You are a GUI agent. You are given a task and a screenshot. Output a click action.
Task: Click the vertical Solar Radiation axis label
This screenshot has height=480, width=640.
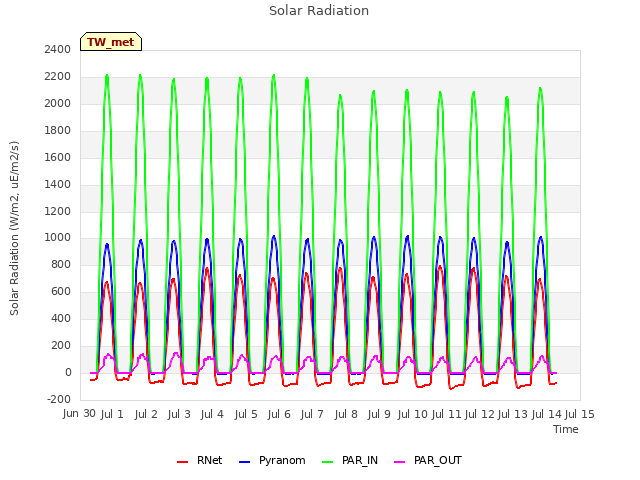click(14, 228)
